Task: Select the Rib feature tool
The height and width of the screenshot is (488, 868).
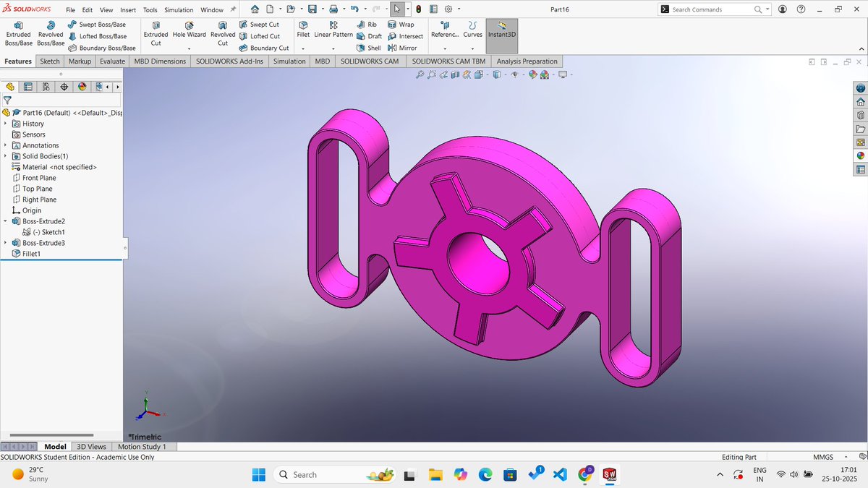Action: 367,25
